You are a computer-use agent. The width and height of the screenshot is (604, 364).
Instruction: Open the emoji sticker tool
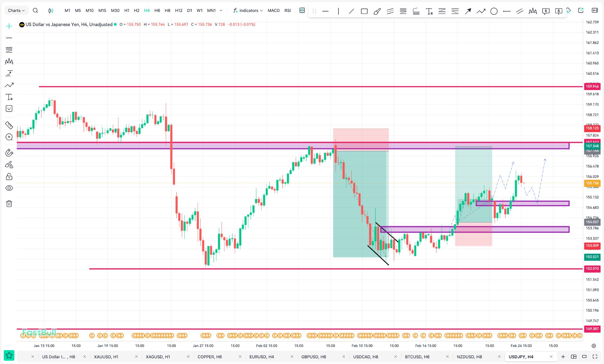point(9,109)
